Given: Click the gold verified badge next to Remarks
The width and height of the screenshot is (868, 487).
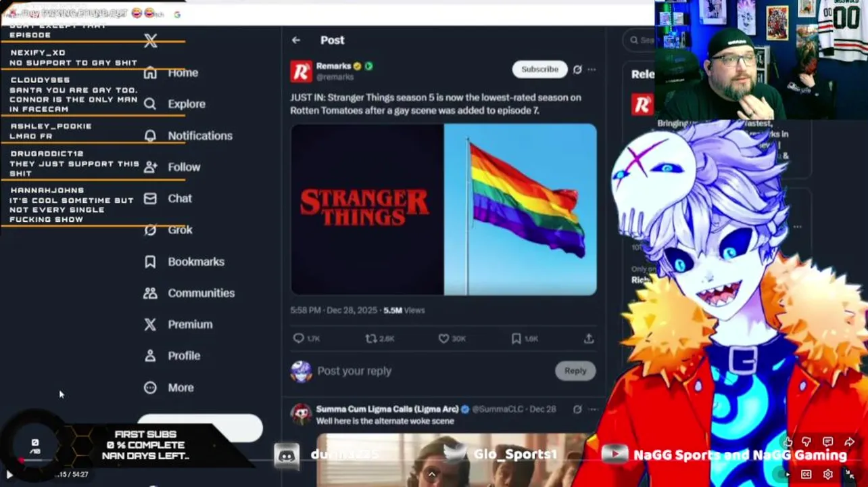Looking at the screenshot, I should tap(357, 66).
